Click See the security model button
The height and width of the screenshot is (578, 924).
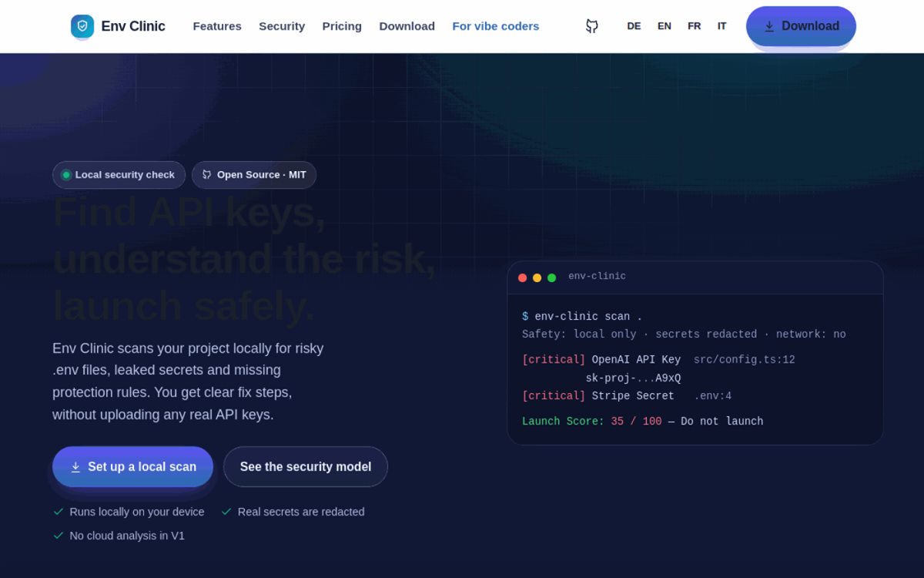306,467
